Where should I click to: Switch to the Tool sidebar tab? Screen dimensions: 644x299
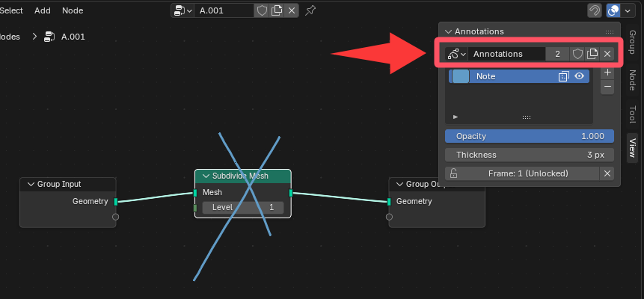[632, 114]
